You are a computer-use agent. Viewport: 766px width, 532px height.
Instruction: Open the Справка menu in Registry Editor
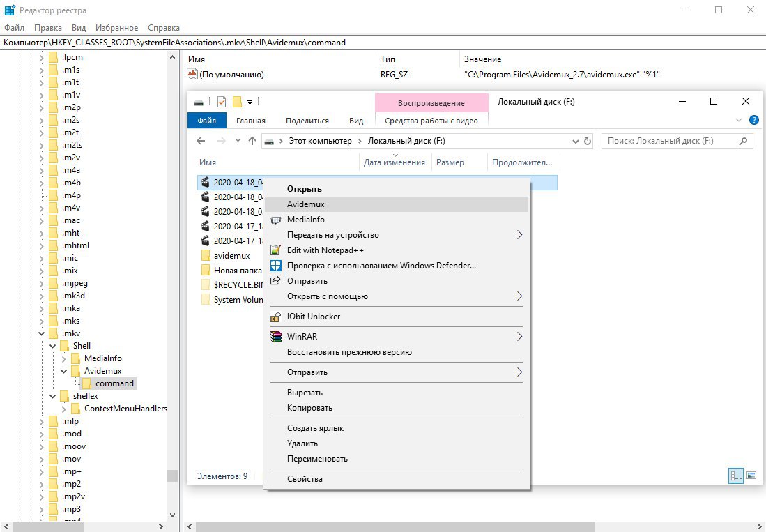(164, 28)
